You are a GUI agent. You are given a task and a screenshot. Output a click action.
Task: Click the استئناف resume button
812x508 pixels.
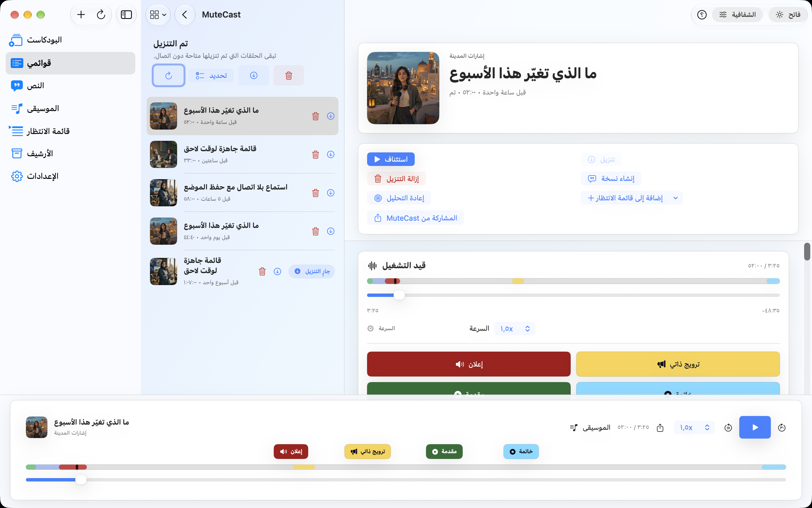(390, 159)
